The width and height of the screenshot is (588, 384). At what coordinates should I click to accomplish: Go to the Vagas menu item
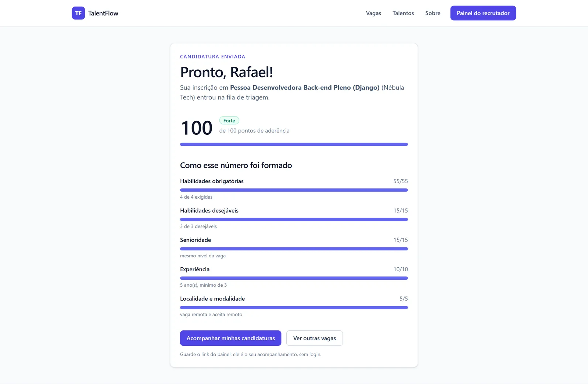pos(373,13)
